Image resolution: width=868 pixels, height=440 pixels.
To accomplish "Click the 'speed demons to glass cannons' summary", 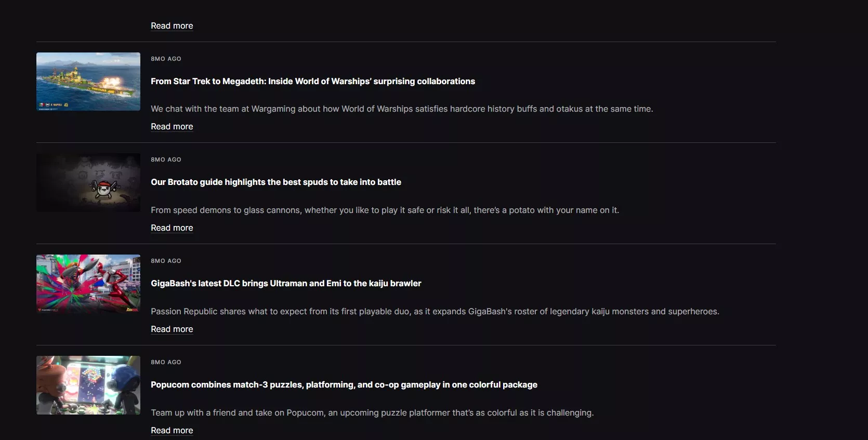I will coord(385,210).
